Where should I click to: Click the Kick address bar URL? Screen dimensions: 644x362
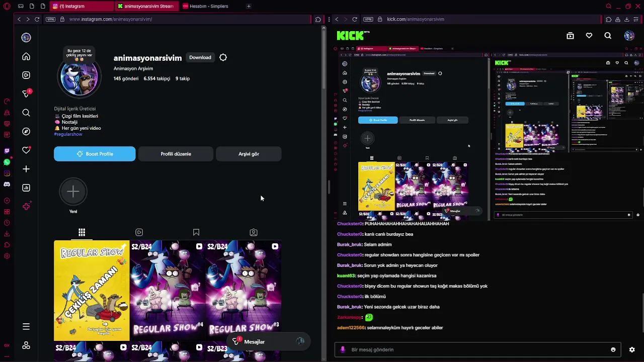pyautogui.click(x=416, y=19)
